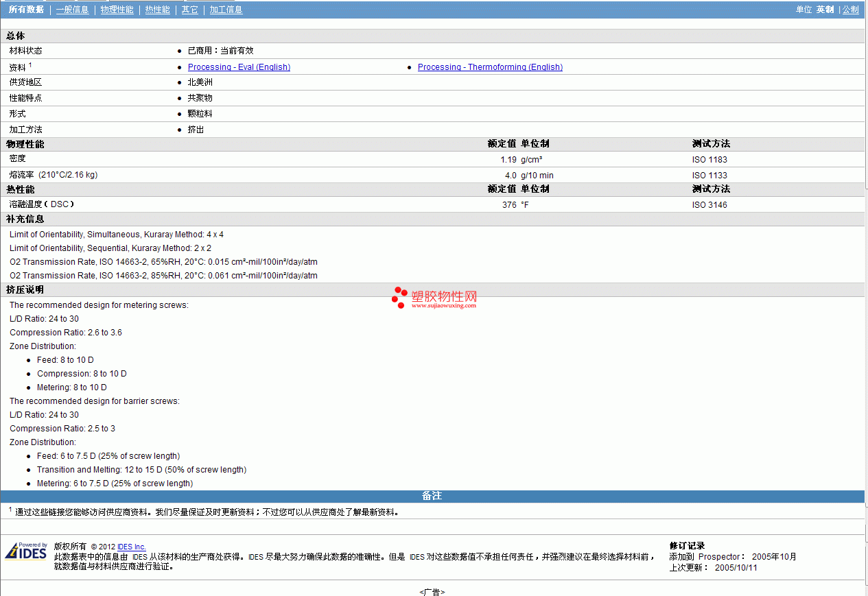868x596 pixels.
Task: Select 英制 units option
Action: [x=825, y=10]
